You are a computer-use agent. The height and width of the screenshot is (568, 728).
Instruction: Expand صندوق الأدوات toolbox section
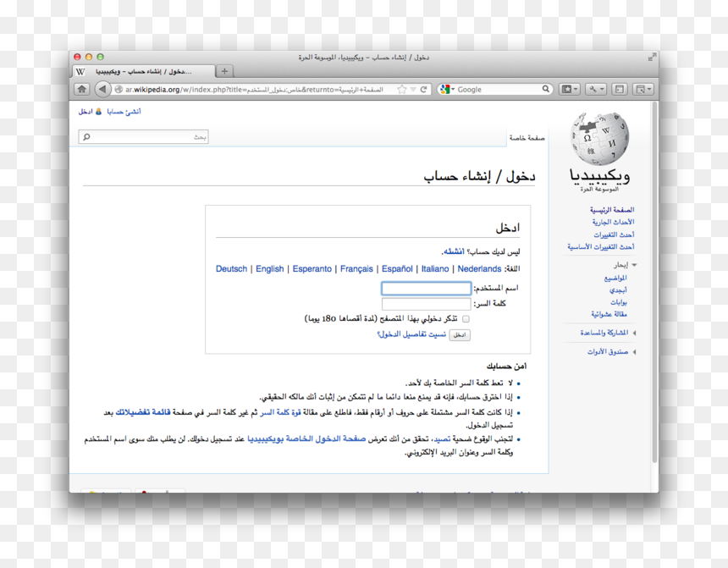coord(611,351)
